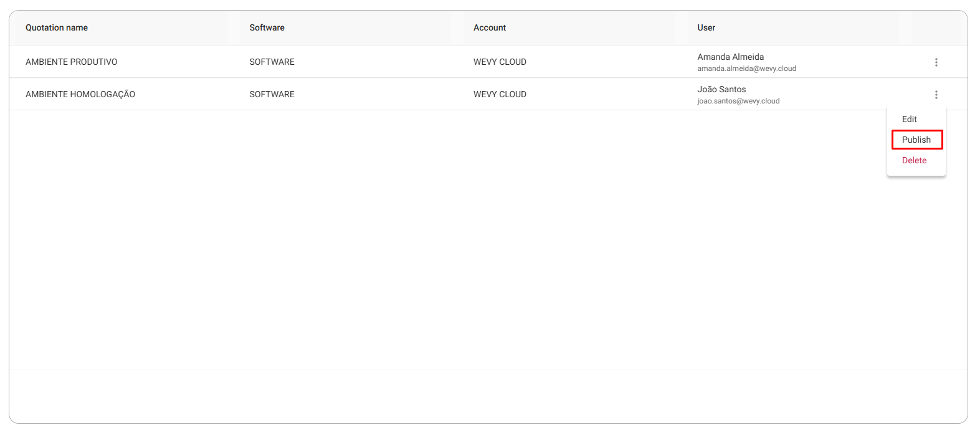
Task: Open the options menu for AMBIENTE PRODUTIVO row
Action: point(936,62)
